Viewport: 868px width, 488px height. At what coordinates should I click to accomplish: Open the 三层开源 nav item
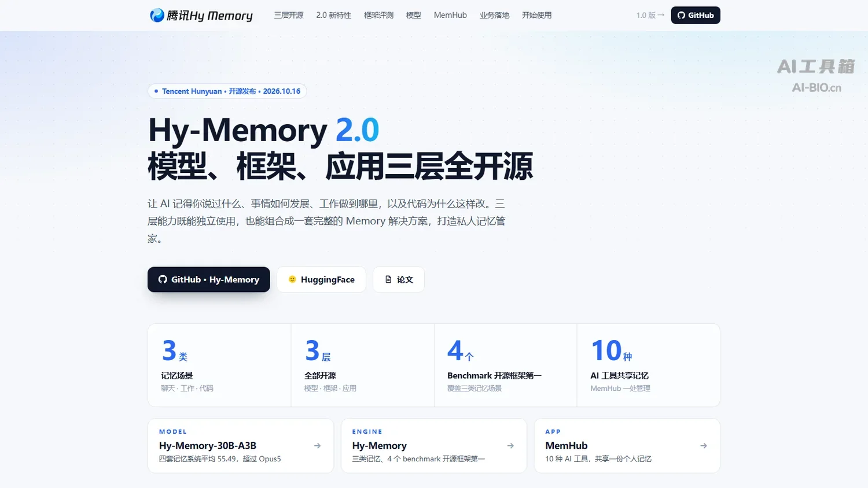tap(289, 15)
